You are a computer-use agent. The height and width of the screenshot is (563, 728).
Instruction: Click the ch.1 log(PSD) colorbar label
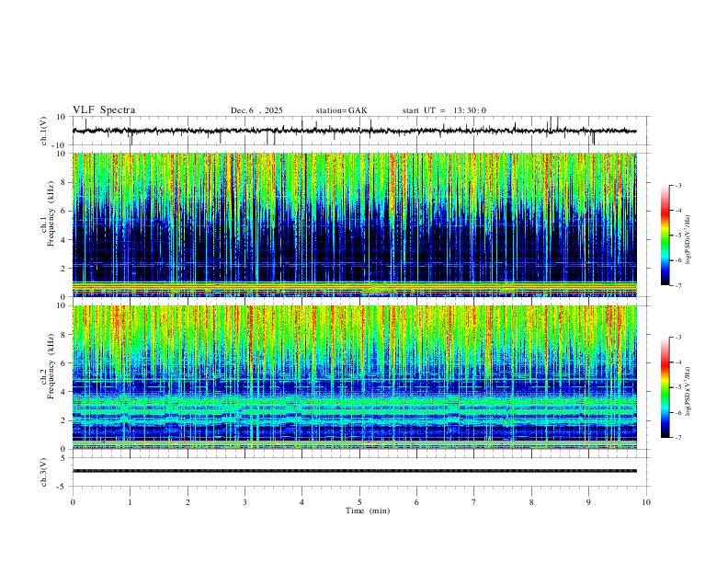[688, 240]
